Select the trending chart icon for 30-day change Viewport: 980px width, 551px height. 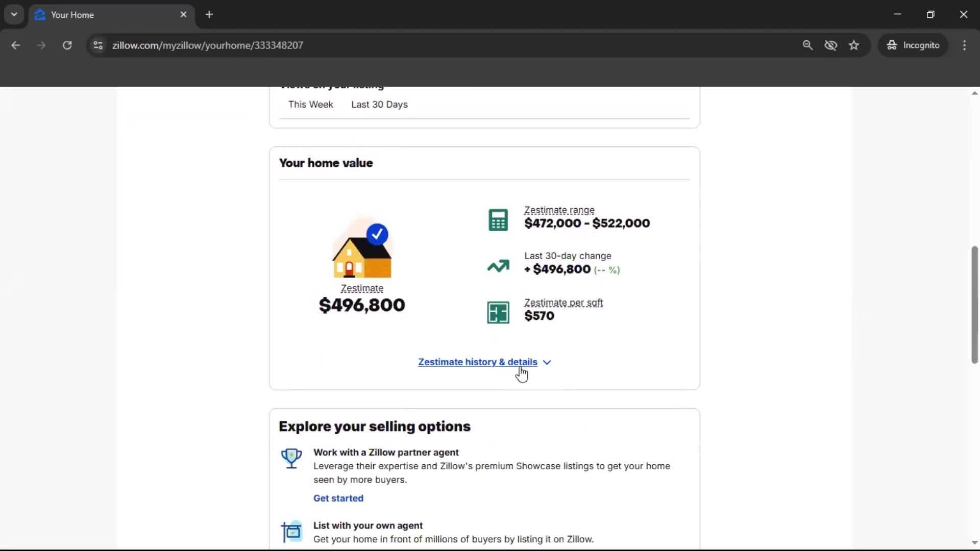pos(498,266)
